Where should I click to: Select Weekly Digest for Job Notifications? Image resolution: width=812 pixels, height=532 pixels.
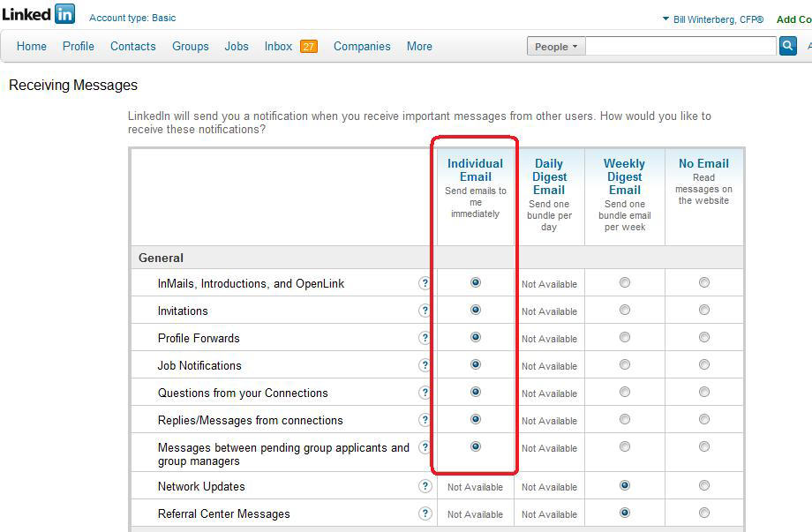tap(625, 365)
